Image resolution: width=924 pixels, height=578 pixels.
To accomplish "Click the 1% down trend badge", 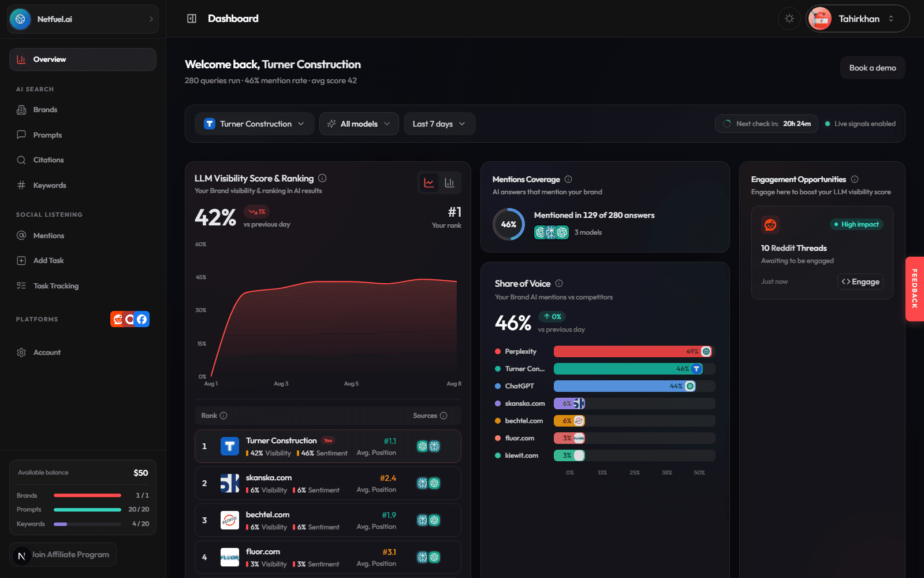I will (x=256, y=212).
